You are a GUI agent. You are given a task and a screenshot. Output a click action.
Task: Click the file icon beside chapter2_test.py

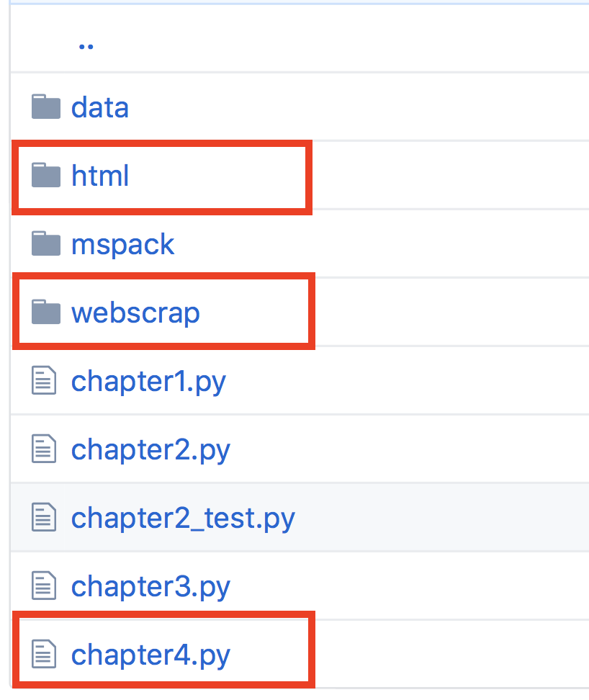pos(44,517)
